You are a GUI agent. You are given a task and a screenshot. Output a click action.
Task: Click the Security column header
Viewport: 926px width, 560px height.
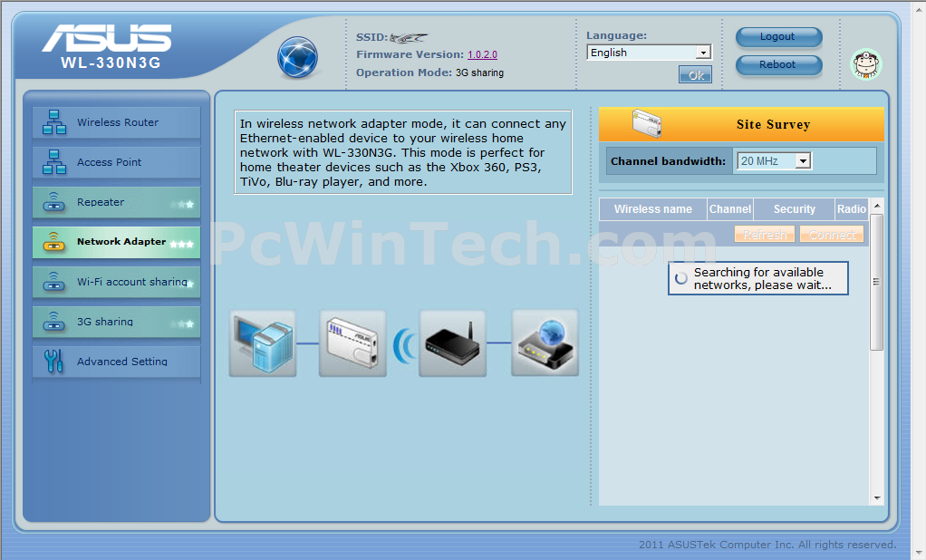click(795, 209)
